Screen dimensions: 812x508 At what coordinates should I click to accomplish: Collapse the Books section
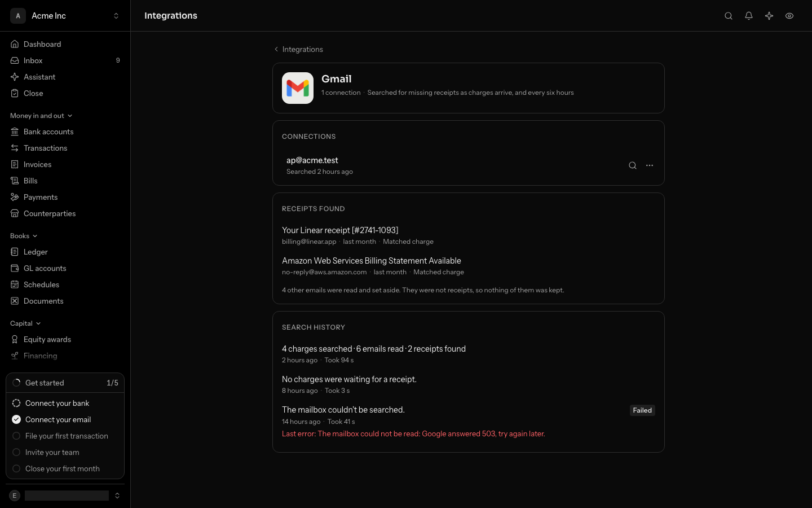coord(24,236)
